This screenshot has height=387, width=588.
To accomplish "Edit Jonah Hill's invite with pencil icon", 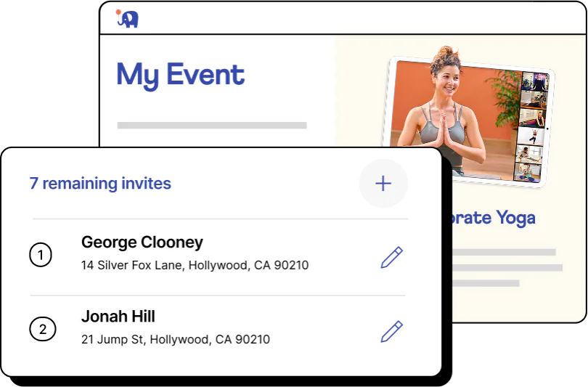I will click(x=391, y=332).
